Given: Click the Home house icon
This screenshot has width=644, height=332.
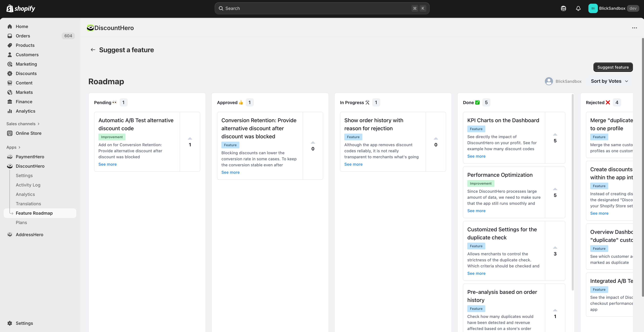Looking at the screenshot, I should point(10,27).
